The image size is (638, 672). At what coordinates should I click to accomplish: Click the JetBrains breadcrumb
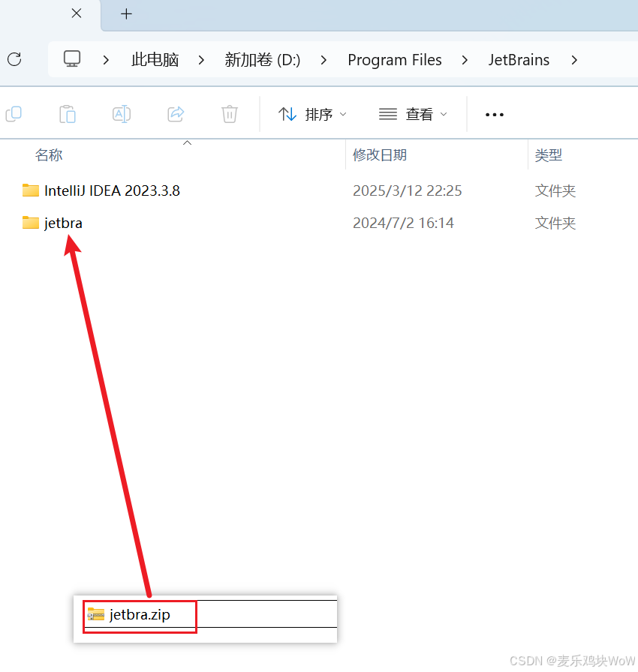pos(519,60)
